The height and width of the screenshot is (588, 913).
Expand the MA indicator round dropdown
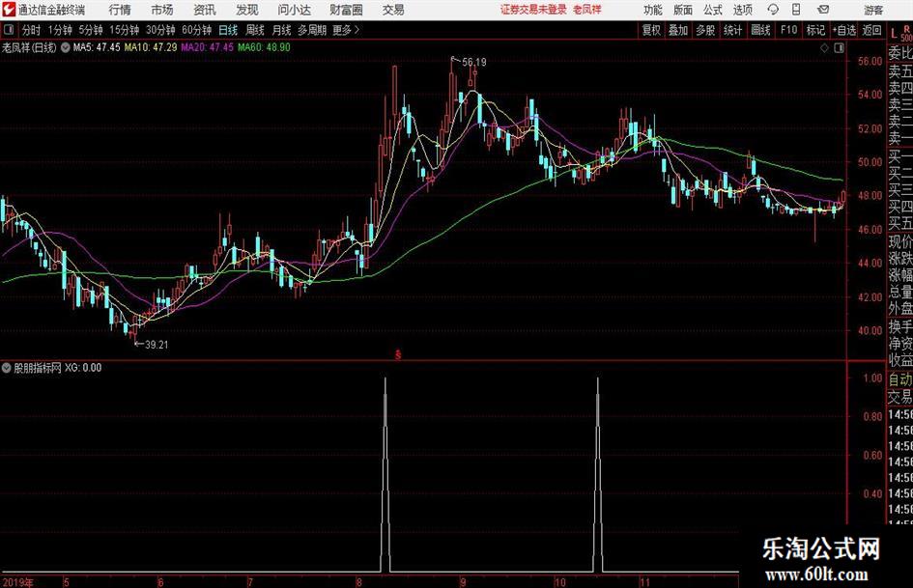tap(66, 47)
